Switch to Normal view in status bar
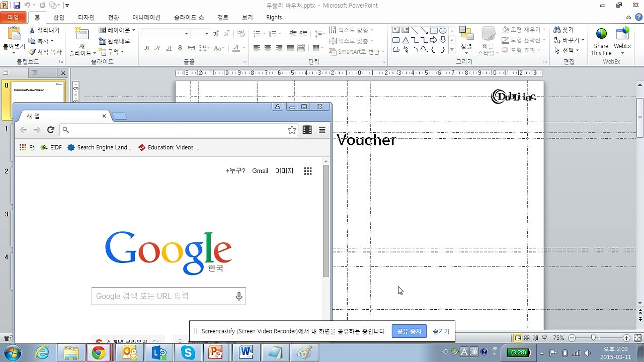Image resolution: width=644 pixels, height=362 pixels. [x=518, y=338]
